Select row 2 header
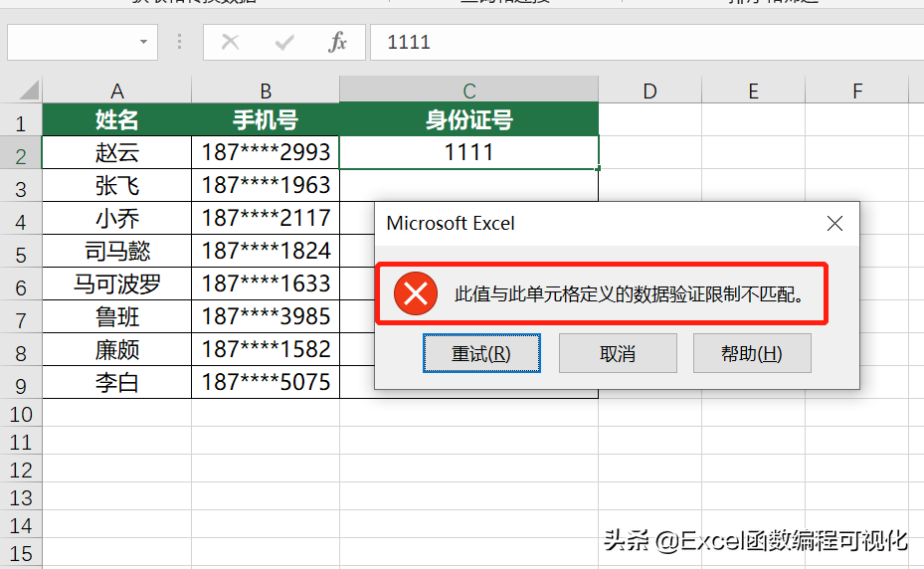Image resolution: width=924 pixels, height=569 pixels. [x=21, y=153]
